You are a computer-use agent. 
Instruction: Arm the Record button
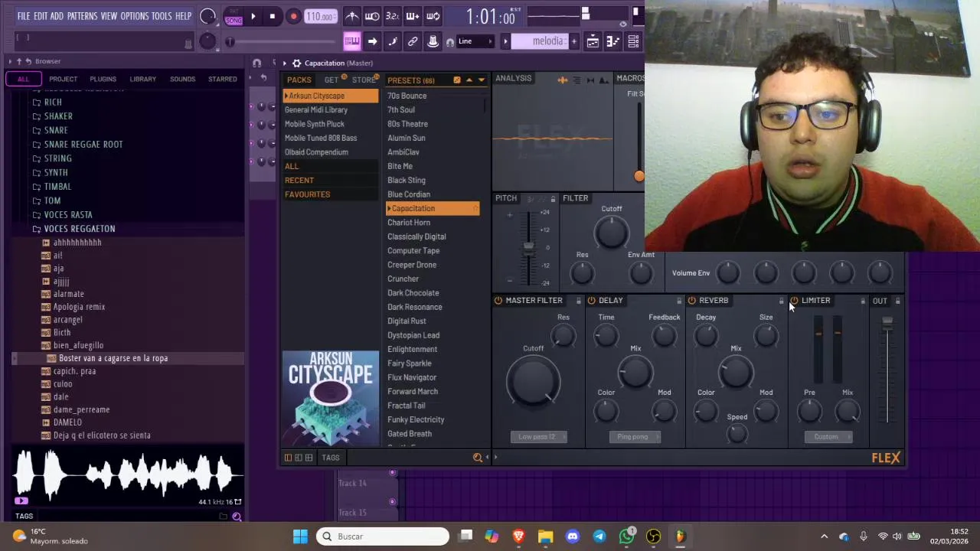293,16
